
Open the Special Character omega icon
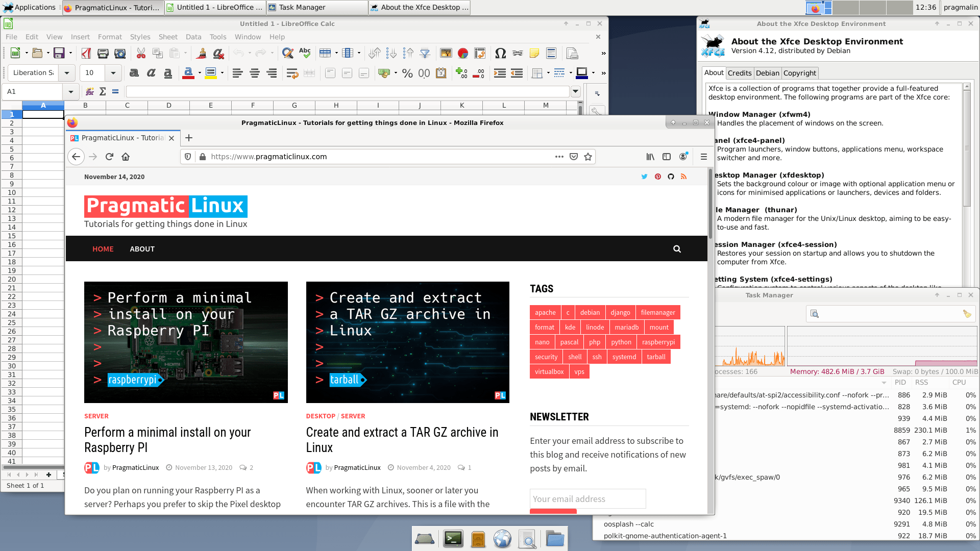point(500,53)
